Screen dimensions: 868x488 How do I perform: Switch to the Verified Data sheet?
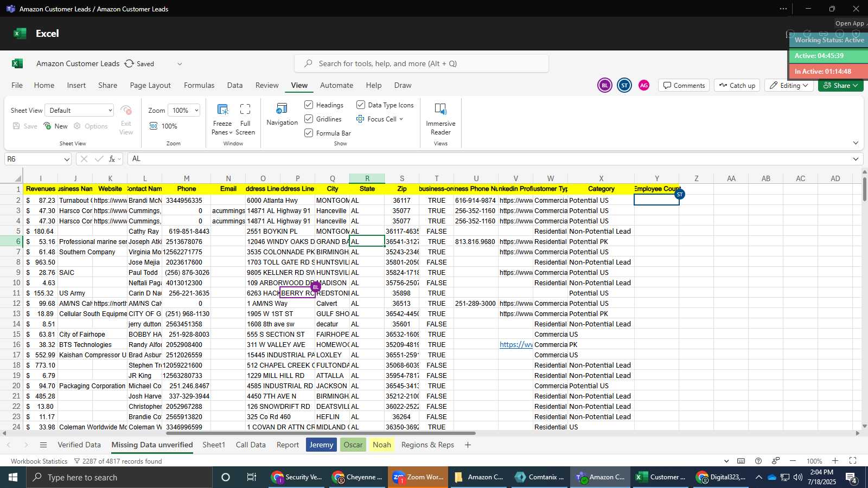click(x=79, y=445)
